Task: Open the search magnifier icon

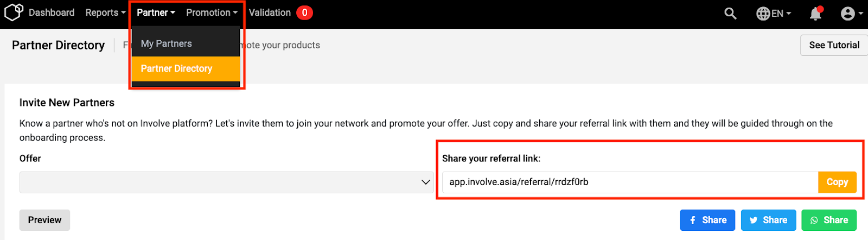Action: 730,13
